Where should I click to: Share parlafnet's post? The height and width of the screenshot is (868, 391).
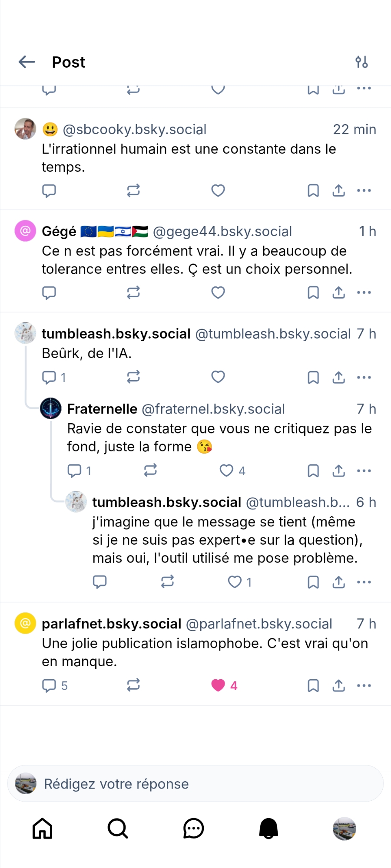339,685
